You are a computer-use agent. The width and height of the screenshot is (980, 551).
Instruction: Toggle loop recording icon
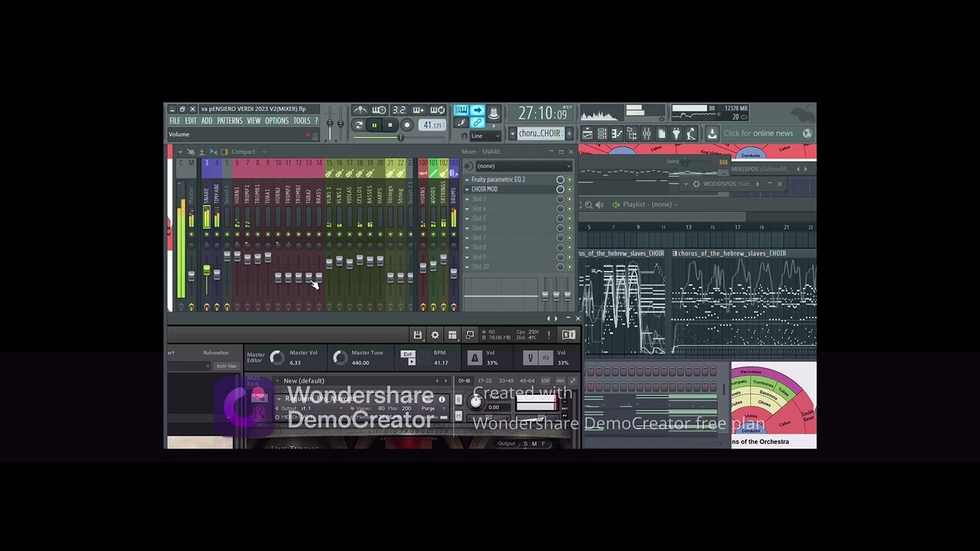tap(437, 110)
